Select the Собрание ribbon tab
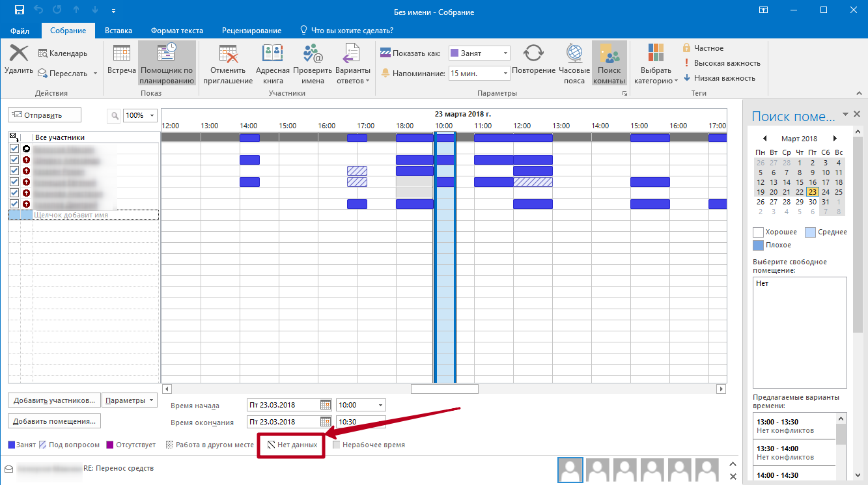This screenshot has width=868, height=485. pos(68,31)
